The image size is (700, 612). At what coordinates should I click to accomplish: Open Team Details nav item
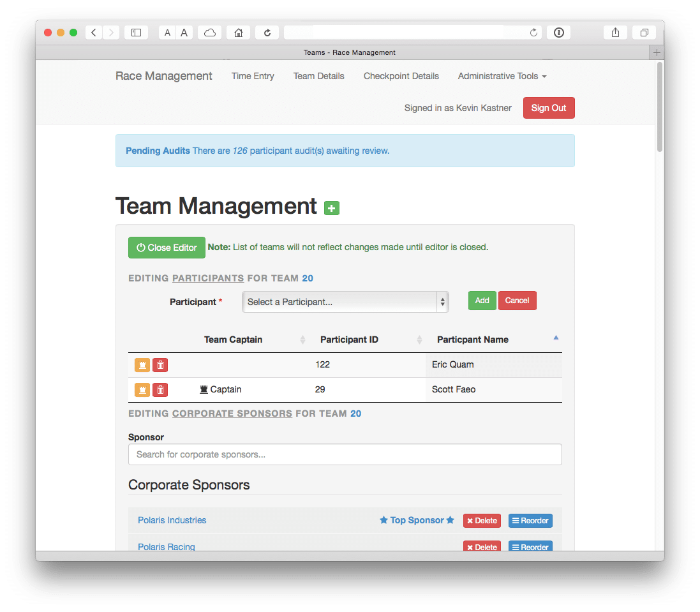(319, 77)
